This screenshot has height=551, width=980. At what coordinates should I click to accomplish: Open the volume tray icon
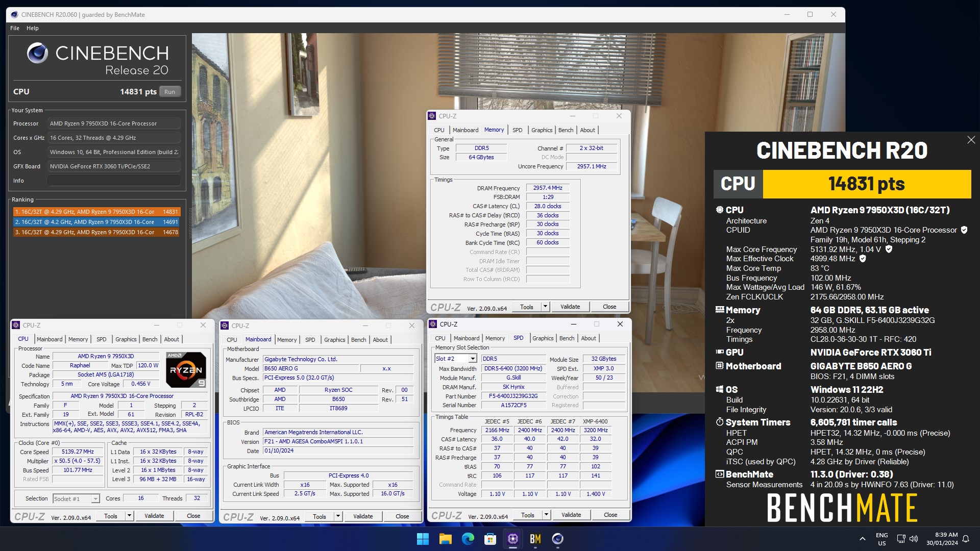913,539
